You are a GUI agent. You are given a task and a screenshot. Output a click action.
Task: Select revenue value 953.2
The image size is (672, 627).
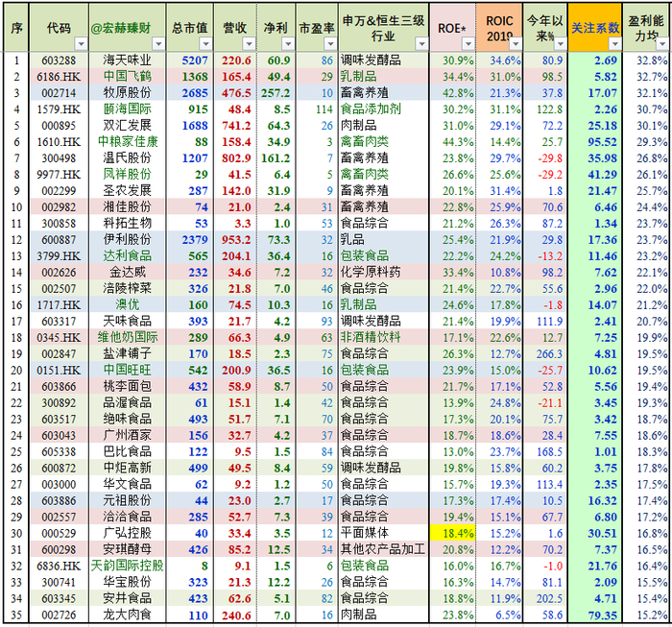pyautogui.click(x=236, y=240)
